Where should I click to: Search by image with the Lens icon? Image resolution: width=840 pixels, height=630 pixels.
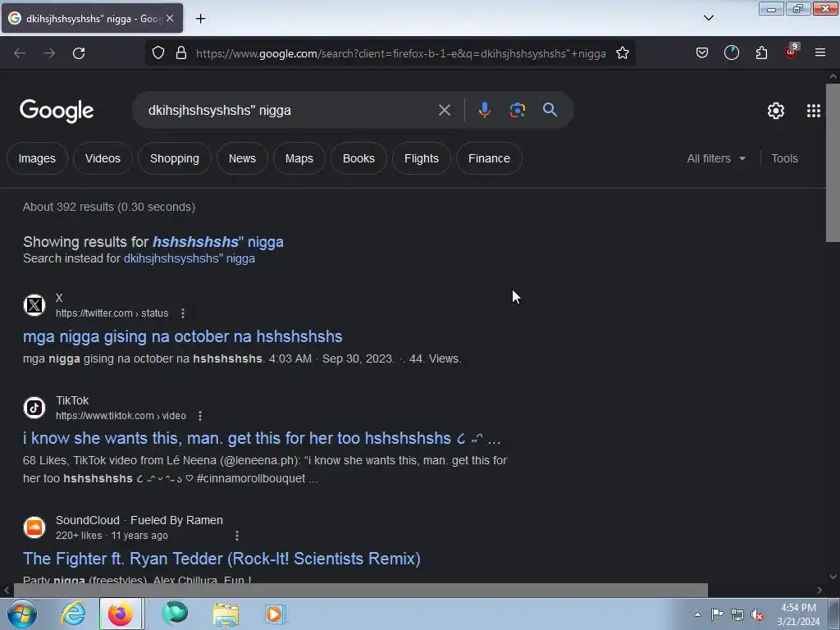coord(517,110)
